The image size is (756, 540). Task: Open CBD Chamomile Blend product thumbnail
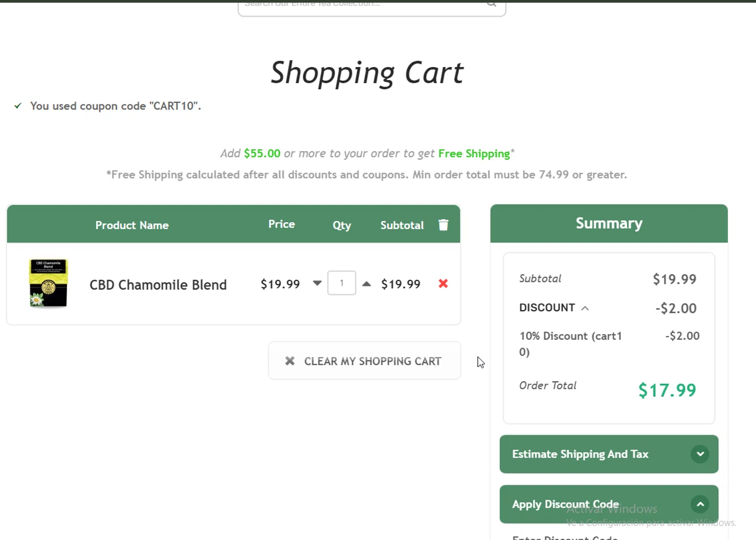pos(48,283)
